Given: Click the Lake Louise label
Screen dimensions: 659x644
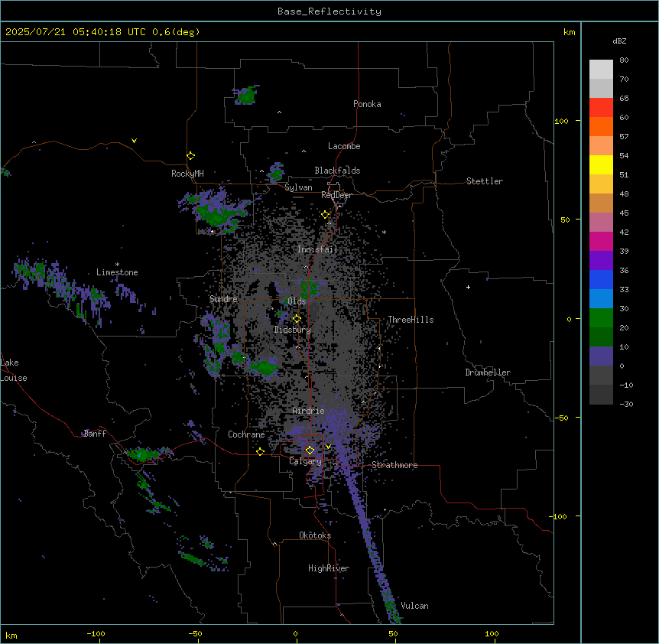Looking at the screenshot, I should click(14, 370).
